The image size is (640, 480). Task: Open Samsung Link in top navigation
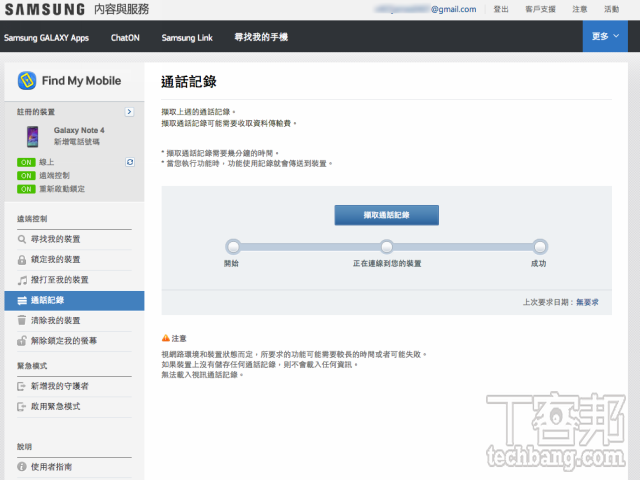click(187, 38)
